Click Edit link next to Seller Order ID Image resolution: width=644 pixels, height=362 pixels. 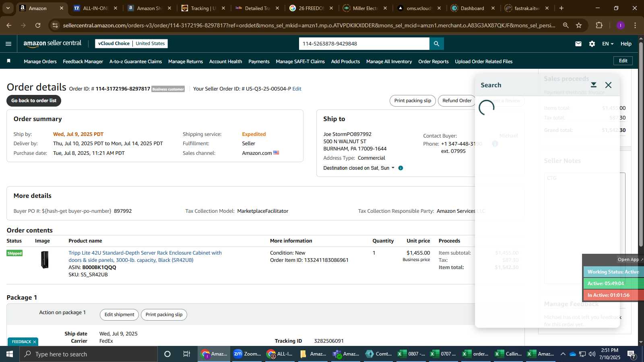(297, 89)
